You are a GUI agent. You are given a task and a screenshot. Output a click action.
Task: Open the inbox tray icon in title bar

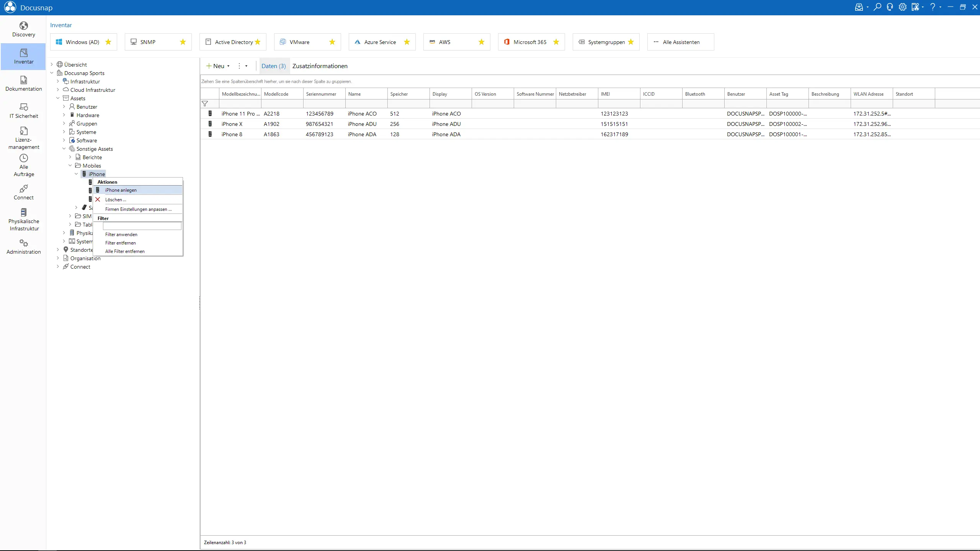tap(859, 7)
